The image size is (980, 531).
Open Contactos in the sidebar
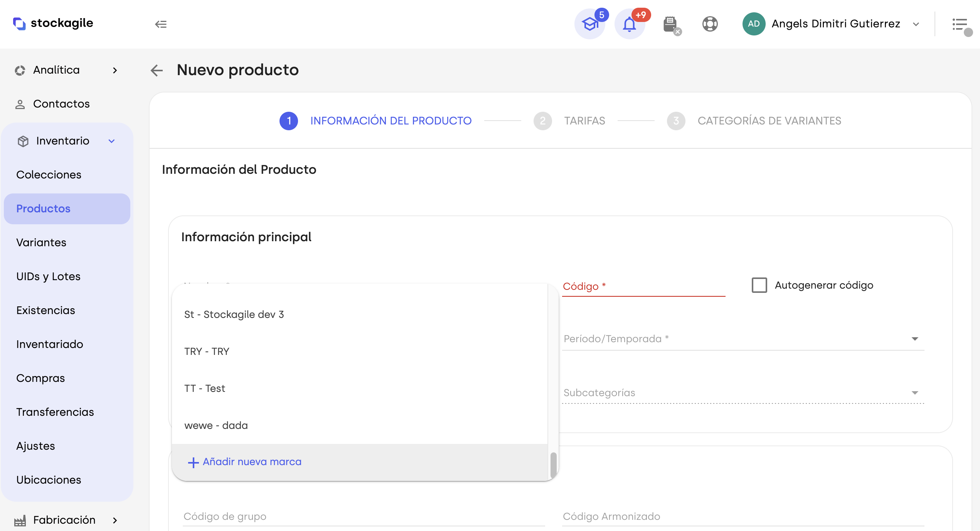(67, 104)
